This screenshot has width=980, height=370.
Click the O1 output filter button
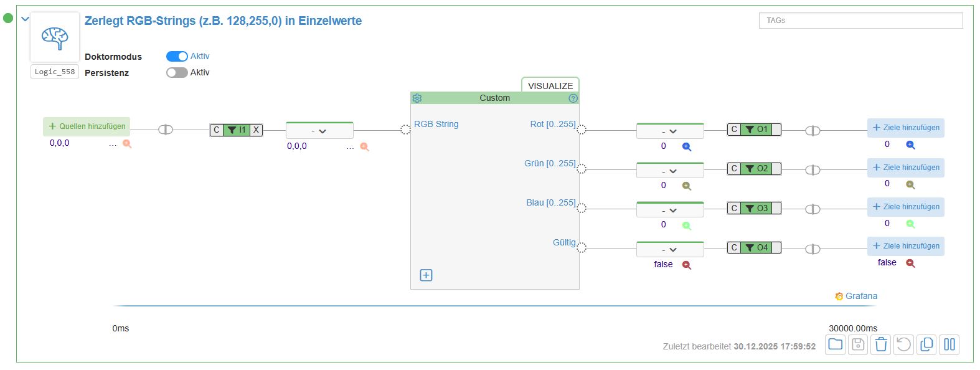(x=757, y=130)
